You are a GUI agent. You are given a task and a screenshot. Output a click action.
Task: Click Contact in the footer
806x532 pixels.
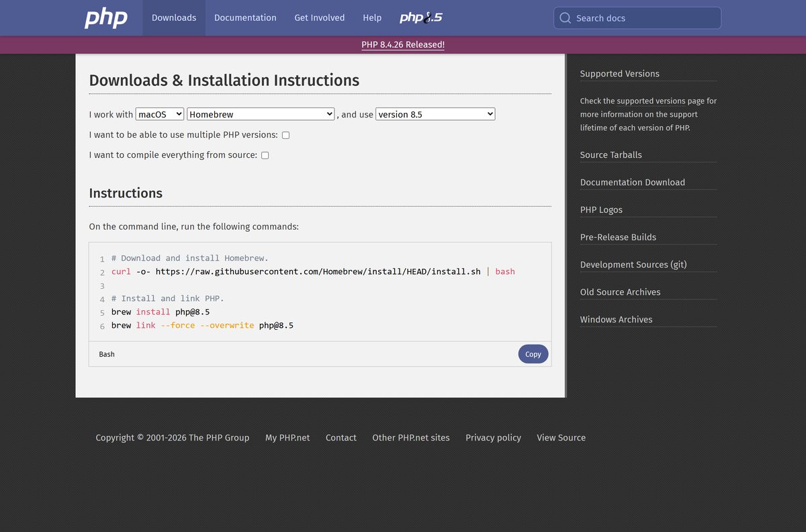[x=341, y=438]
